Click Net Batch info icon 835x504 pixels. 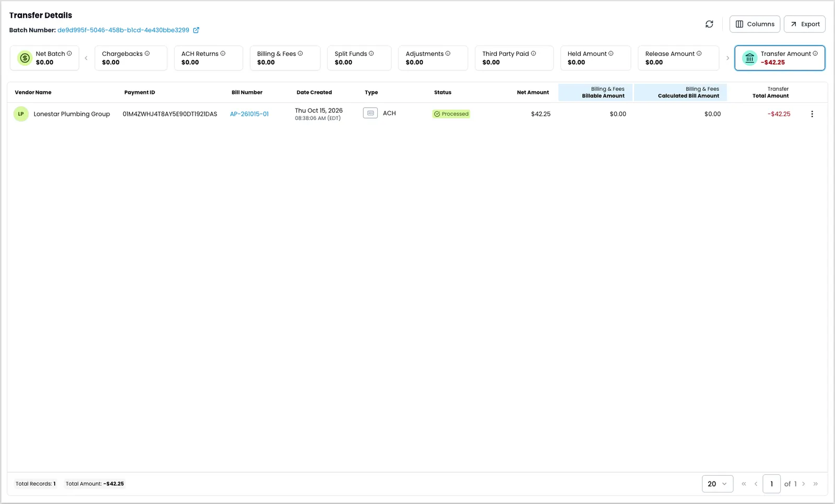click(69, 53)
